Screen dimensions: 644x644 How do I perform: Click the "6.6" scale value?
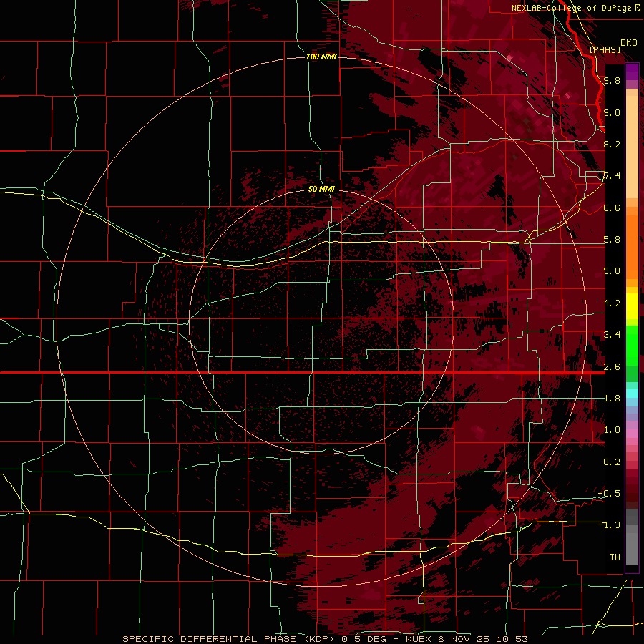pyautogui.click(x=612, y=208)
